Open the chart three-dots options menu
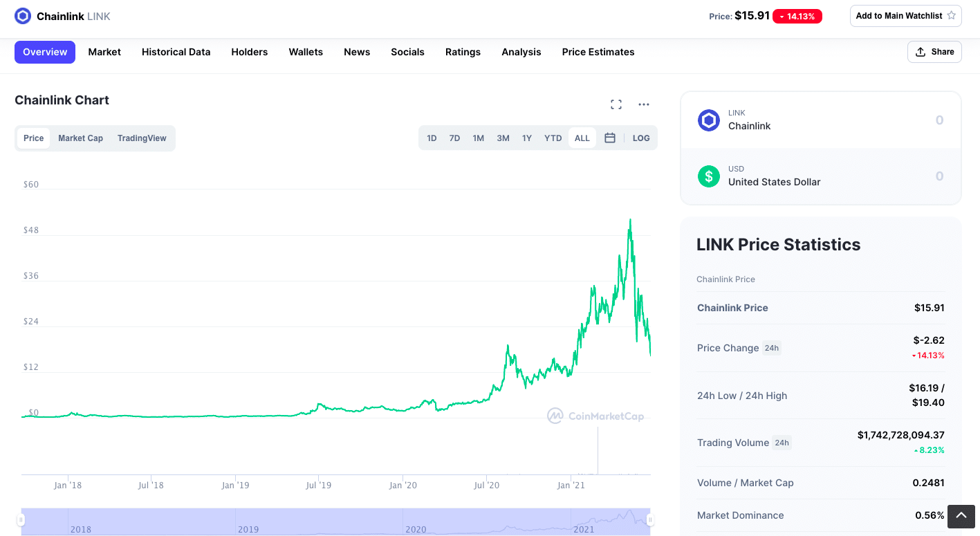This screenshot has width=980, height=536. 644,104
